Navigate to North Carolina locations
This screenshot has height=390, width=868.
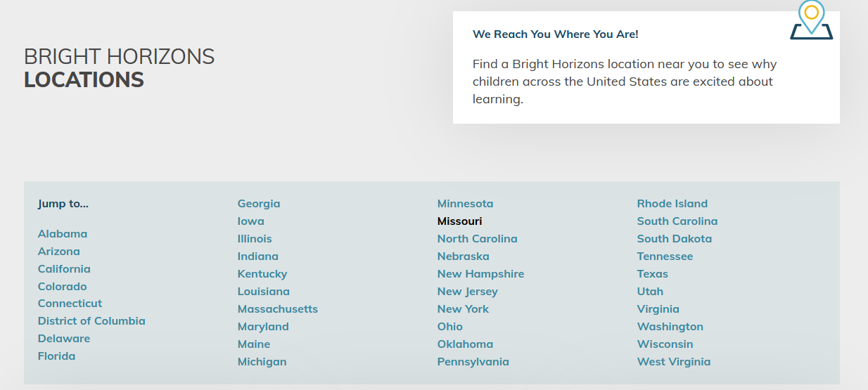(x=477, y=239)
